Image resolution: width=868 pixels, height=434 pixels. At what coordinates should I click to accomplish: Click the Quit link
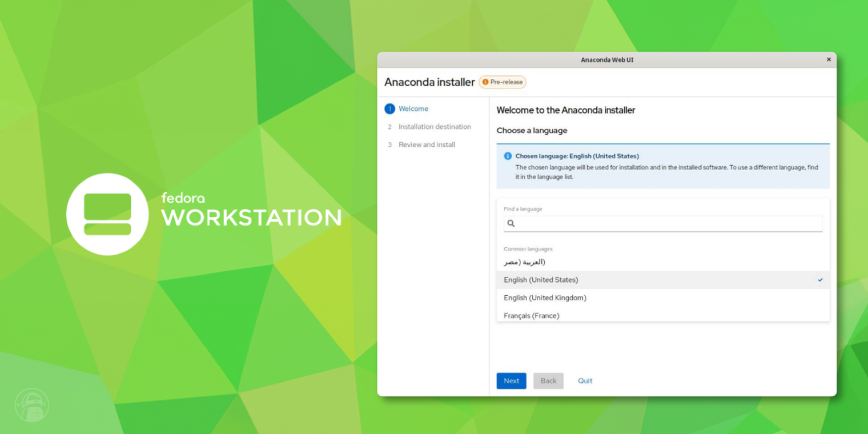pos(585,381)
